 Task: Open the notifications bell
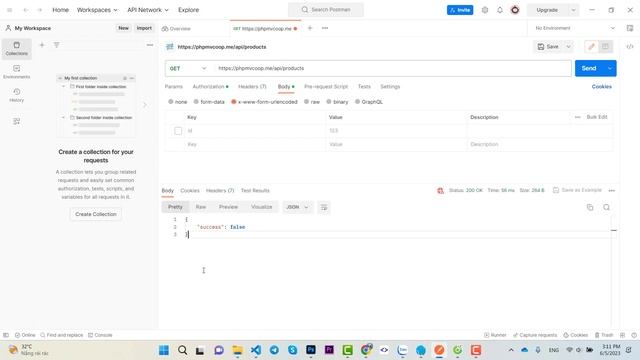[500, 10]
